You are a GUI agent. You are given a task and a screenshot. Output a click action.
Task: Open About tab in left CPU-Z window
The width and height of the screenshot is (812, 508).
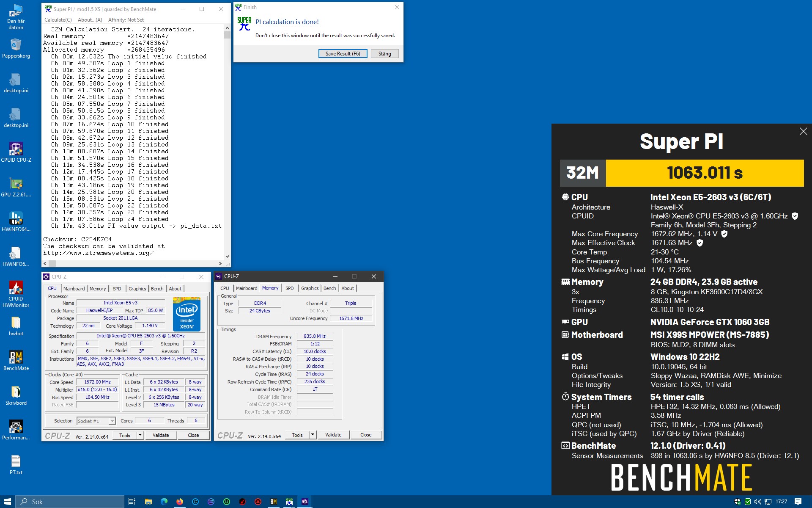[x=175, y=289]
